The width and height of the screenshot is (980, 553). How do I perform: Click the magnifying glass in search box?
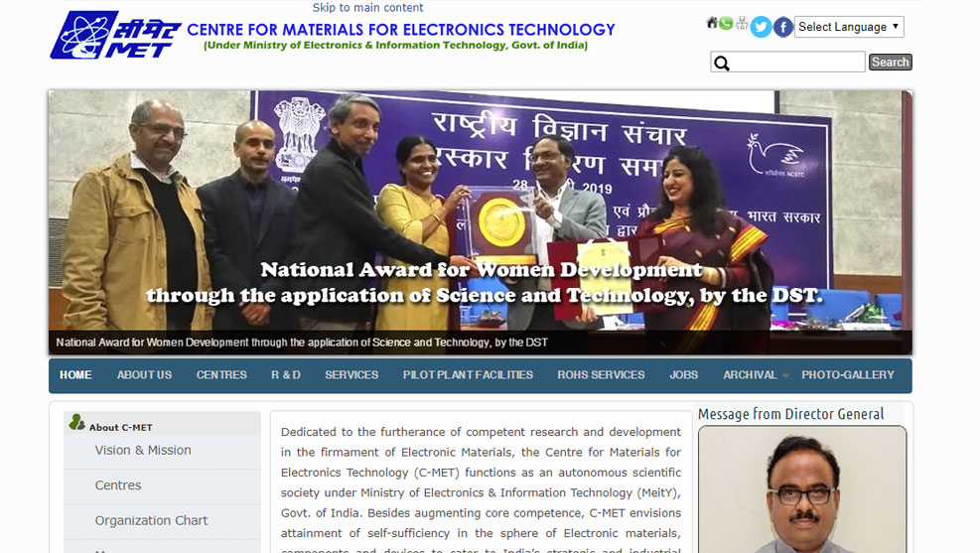[x=722, y=64]
